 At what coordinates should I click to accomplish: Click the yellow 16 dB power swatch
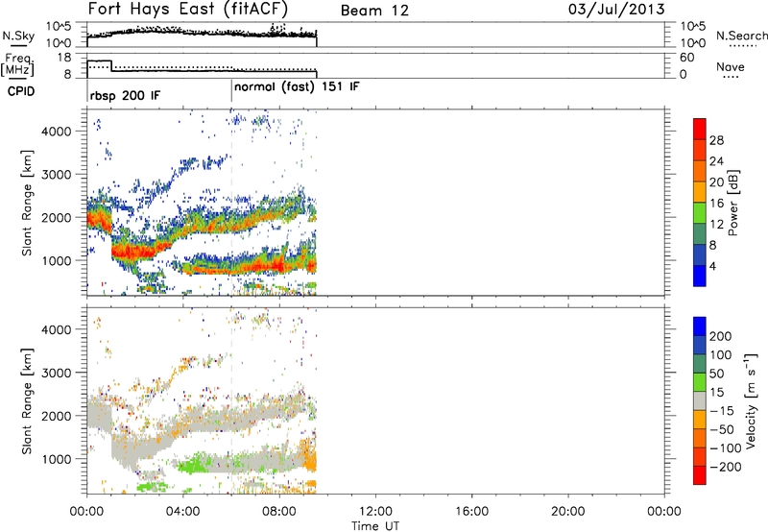pos(700,191)
